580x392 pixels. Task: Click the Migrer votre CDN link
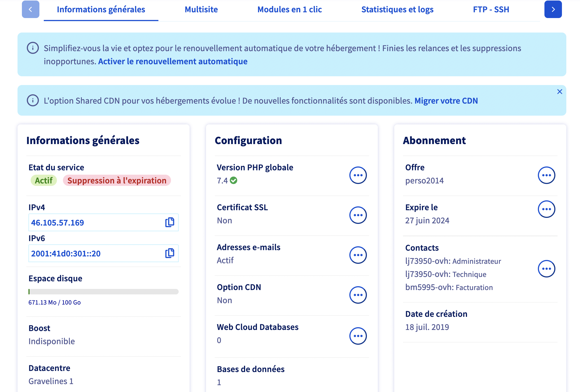coord(446,101)
